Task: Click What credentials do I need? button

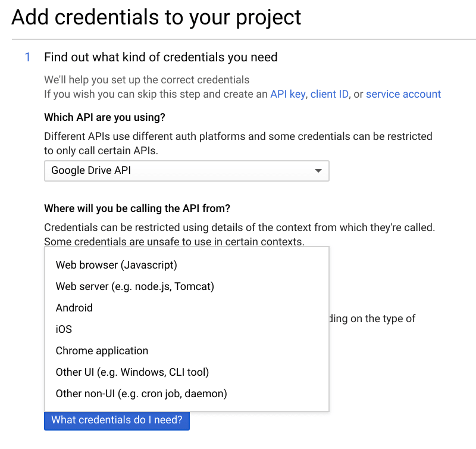Action: click(117, 421)
